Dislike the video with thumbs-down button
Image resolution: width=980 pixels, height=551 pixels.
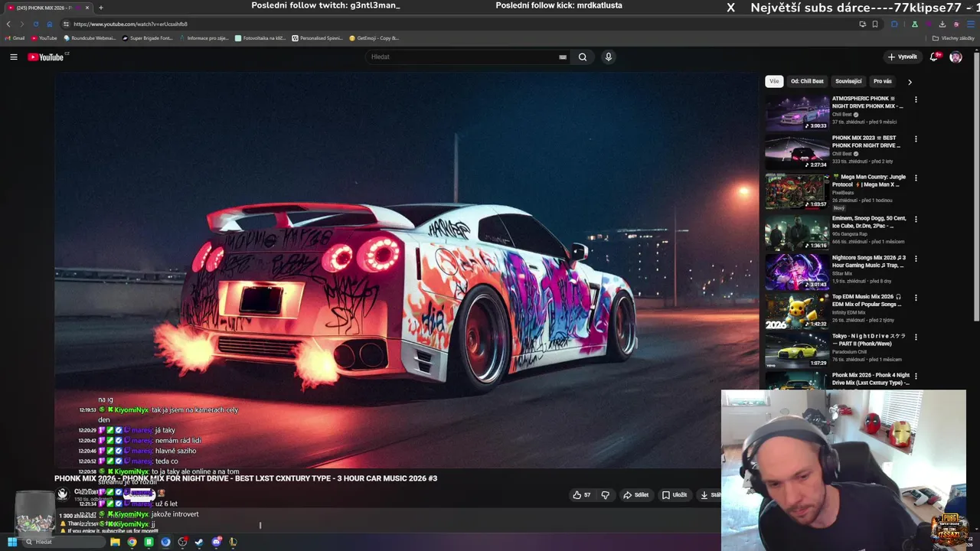point(605,495)
